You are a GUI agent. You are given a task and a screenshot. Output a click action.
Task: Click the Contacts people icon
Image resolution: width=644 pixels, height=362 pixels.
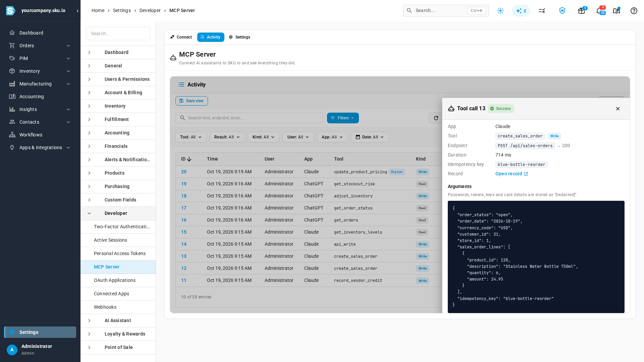tap(12, 122)
